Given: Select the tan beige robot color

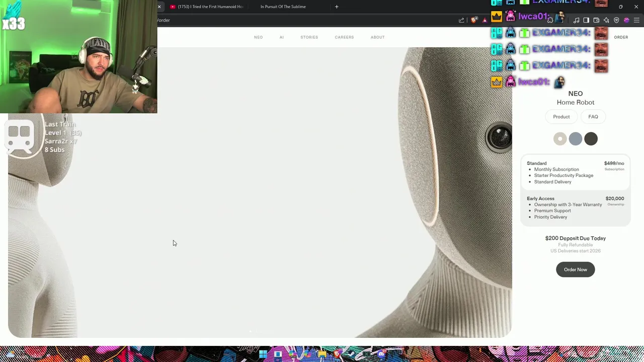Looking at the screenshot, I should point(560,139).
